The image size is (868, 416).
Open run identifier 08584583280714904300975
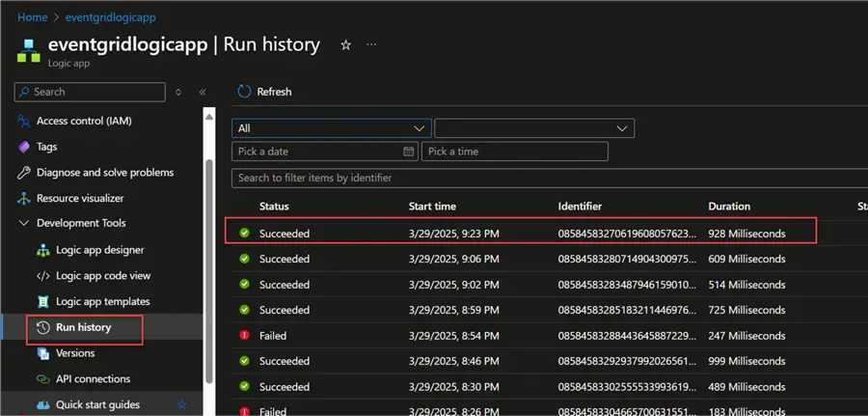[x=627, y=260]
